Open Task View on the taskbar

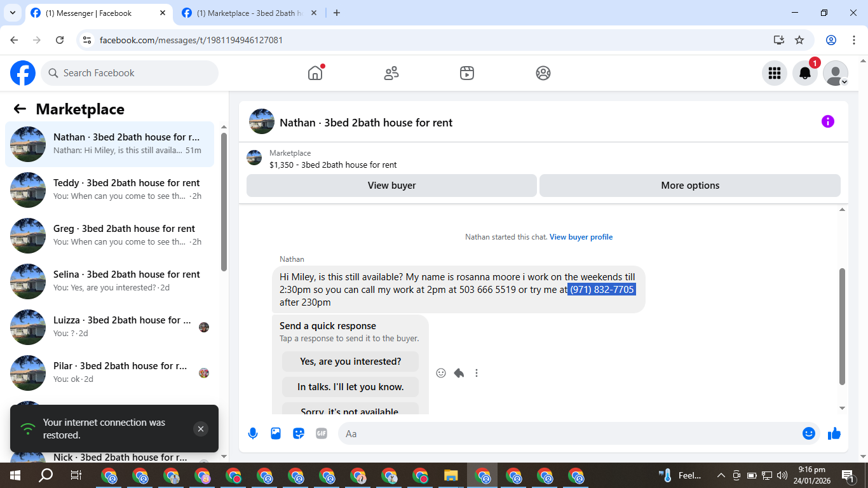pos(76,475)
